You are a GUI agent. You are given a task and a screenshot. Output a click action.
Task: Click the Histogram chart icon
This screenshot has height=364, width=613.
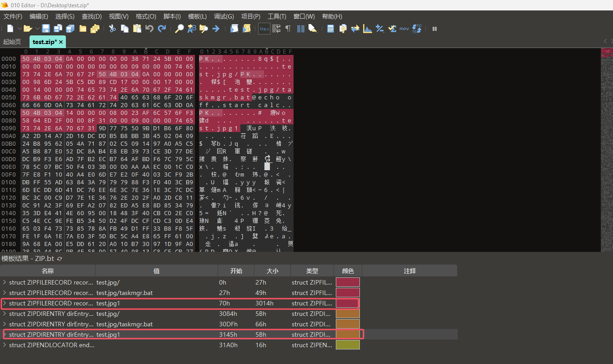(x=368, y=29)
